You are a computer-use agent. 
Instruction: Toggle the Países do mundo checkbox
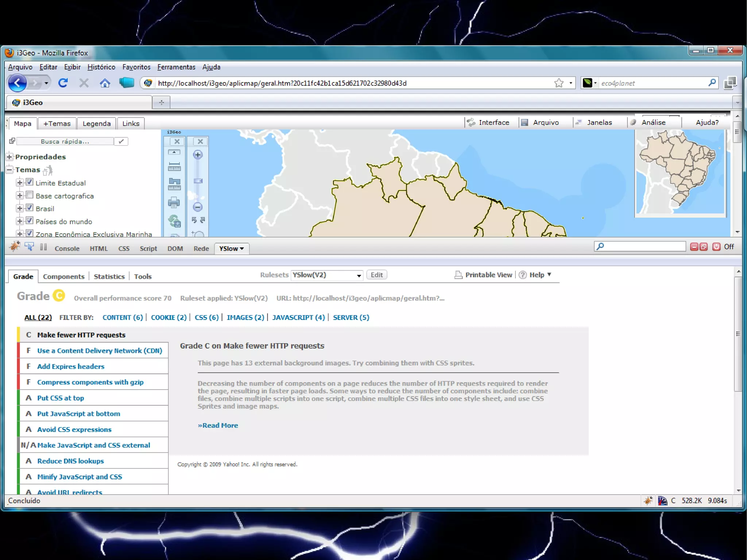point(30,221)
